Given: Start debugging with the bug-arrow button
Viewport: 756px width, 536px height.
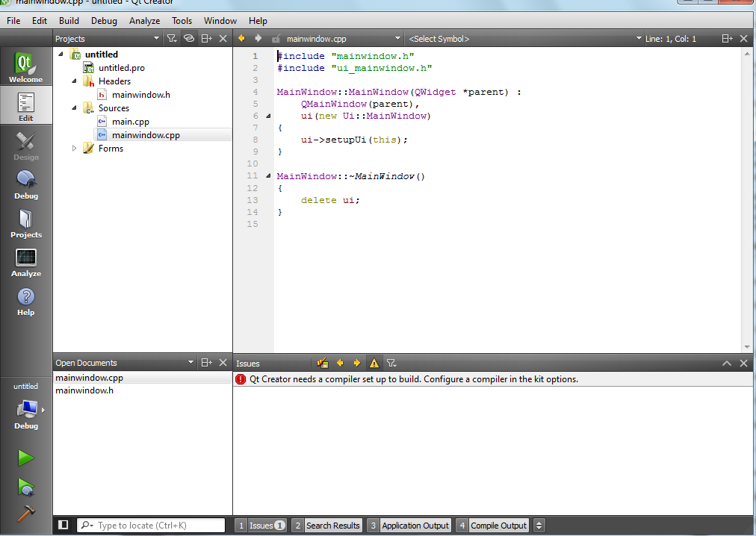Looking at the screenshot, I should [26, 487].
